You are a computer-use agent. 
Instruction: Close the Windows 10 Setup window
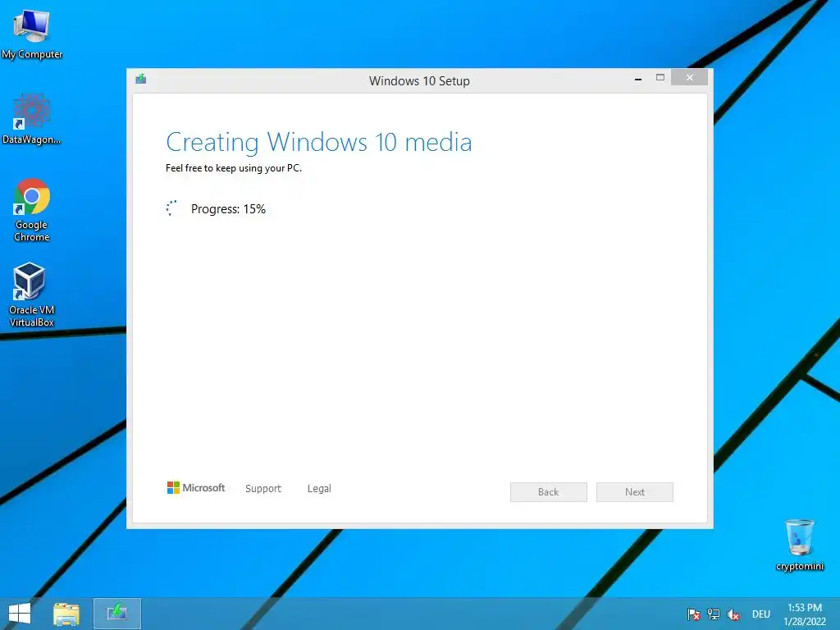689,78
